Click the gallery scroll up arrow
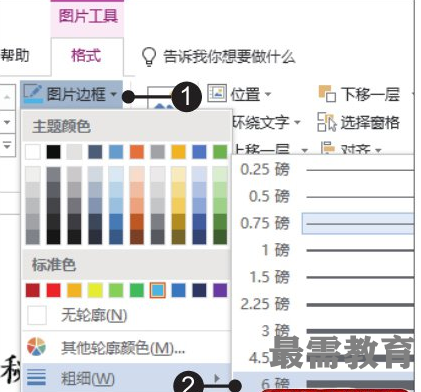 7,97
